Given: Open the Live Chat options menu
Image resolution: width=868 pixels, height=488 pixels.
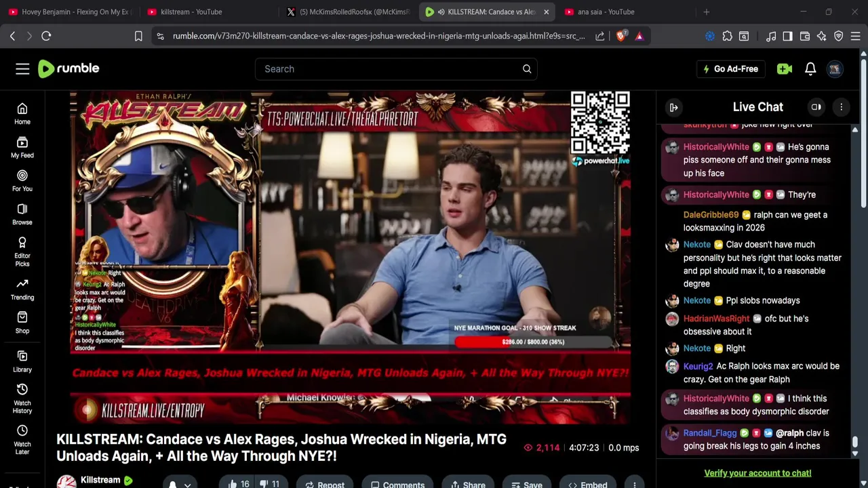Looking at the screenshot, I should coord(842,107).
